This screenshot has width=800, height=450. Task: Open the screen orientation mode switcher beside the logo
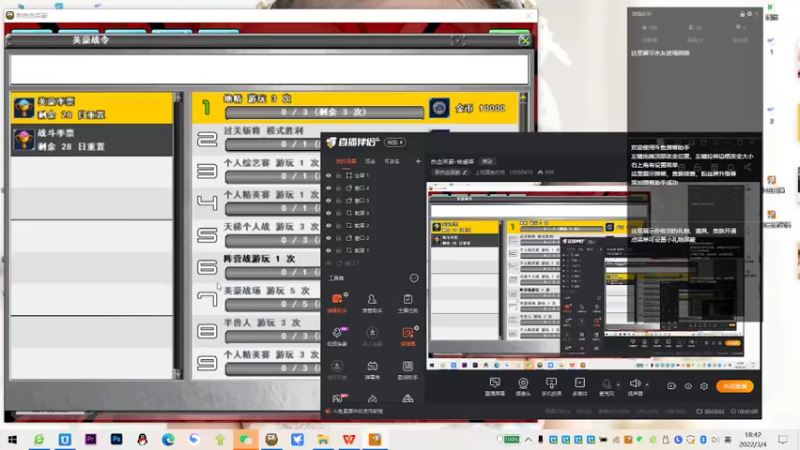[x=395, y=142]
